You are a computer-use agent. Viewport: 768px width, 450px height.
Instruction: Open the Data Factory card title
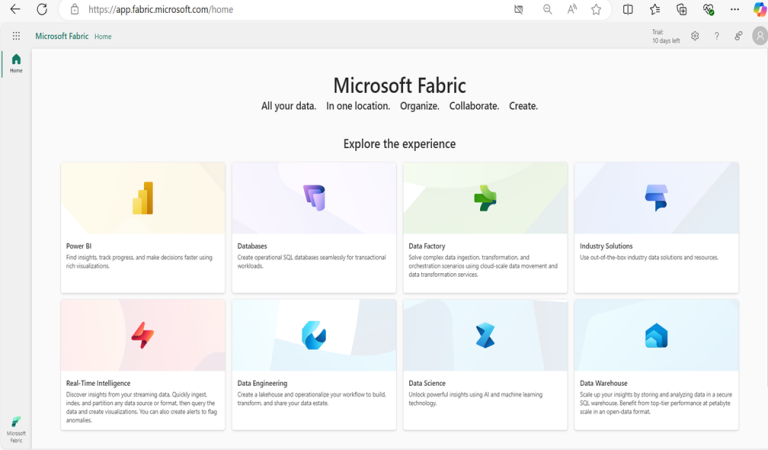tap(427, 246)
